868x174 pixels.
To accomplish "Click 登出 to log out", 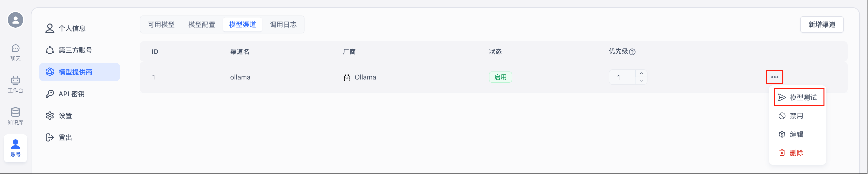I will 65,138.
